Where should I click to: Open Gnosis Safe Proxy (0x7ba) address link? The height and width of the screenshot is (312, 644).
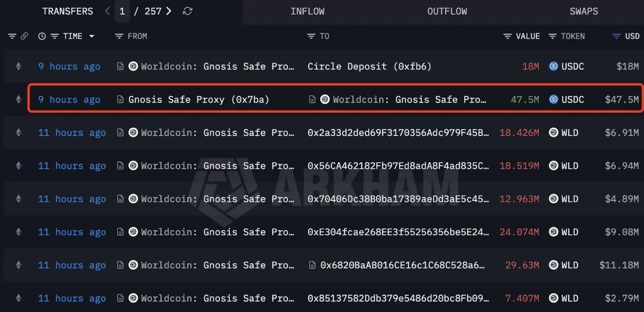pos(199,99)
